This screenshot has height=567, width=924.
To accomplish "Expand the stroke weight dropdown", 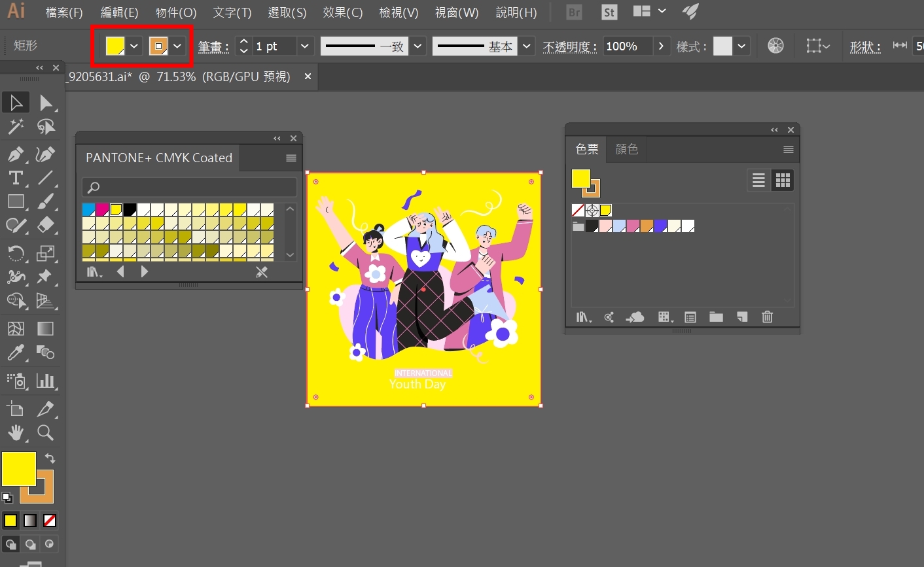I will [304, 46].
